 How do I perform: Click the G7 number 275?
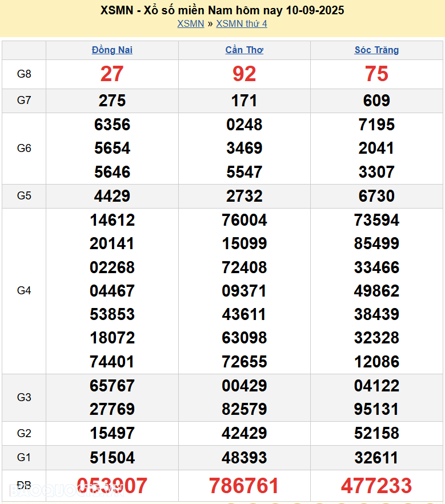[x=112, y=101]
